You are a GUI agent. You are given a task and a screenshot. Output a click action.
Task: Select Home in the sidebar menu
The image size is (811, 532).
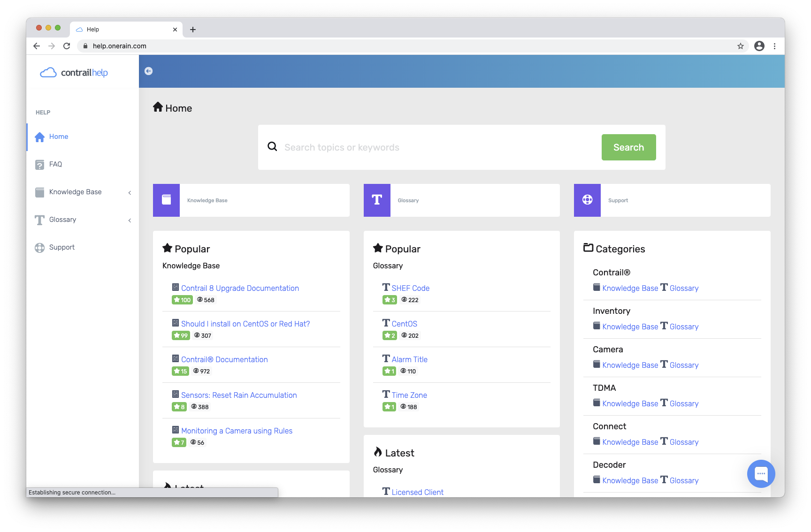point(59,137)
